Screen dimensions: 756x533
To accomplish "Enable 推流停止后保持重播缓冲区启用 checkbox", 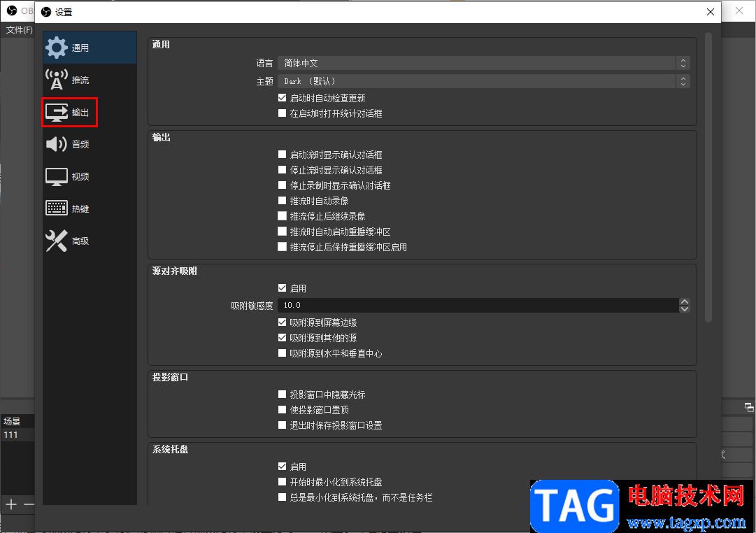I will tap(283, 247).
